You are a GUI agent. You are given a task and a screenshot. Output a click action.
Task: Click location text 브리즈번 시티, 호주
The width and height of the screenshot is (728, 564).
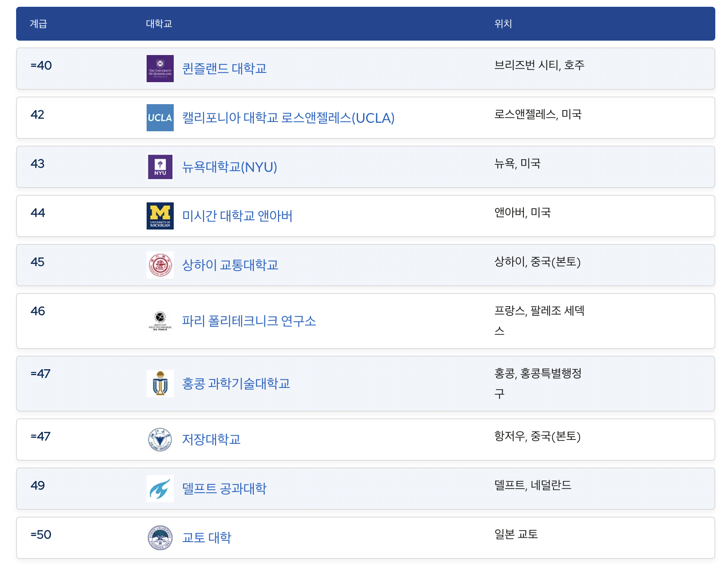539,65
